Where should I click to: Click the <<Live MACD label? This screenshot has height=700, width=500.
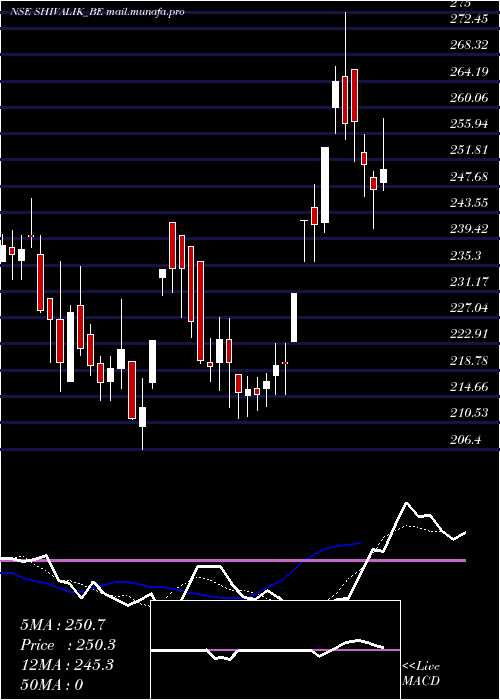click(x=421, y=673)
